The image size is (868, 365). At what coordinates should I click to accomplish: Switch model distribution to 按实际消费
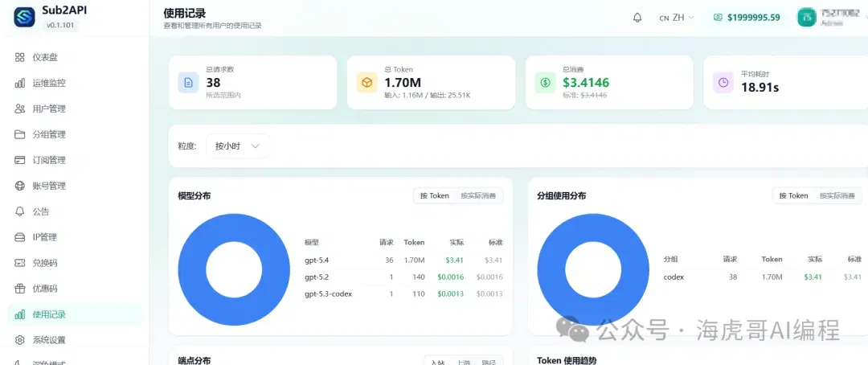478,195
